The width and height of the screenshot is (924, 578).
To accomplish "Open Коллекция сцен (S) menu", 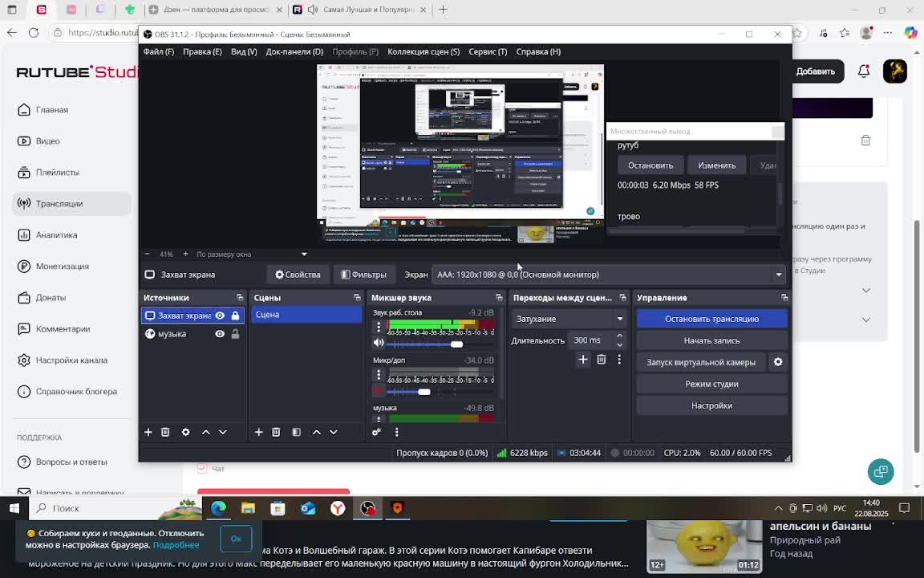I will (x=423, y=52).
